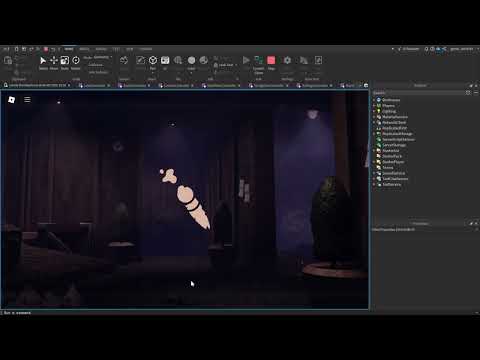Image resolution: width=480 pixels, height=360 pixels.
Task: Select the locked place document tab
Action: [37, 86]
